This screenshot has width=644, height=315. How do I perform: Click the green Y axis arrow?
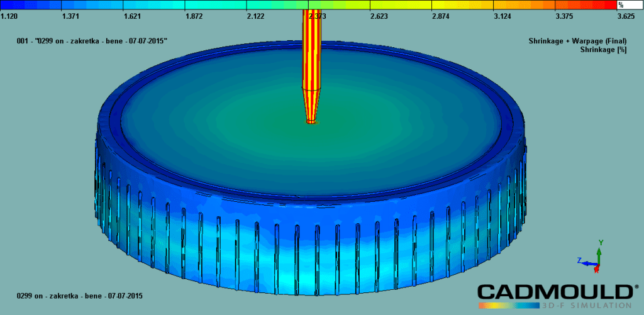point(601,250)
